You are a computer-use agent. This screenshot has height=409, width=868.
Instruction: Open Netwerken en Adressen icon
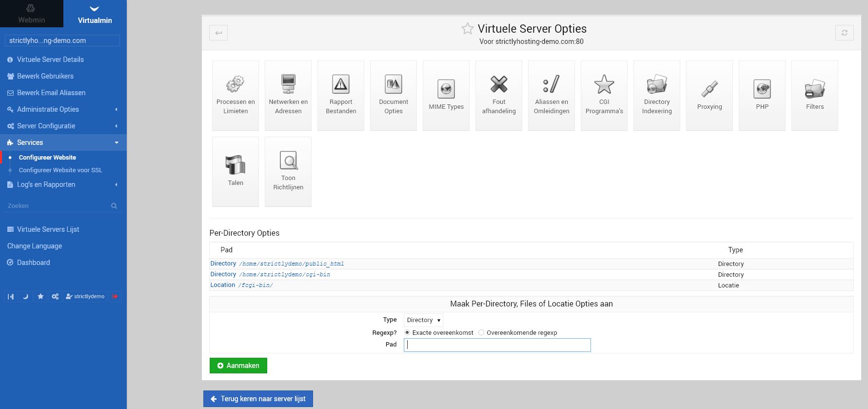click(x=288, y=96)
